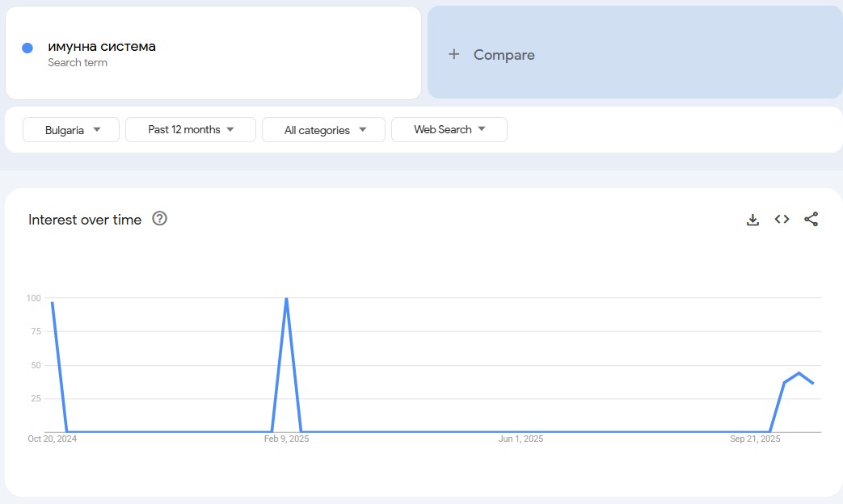Expand the Past 12 months time range
The width and height of the screenshot is (843, 504).
191,130
